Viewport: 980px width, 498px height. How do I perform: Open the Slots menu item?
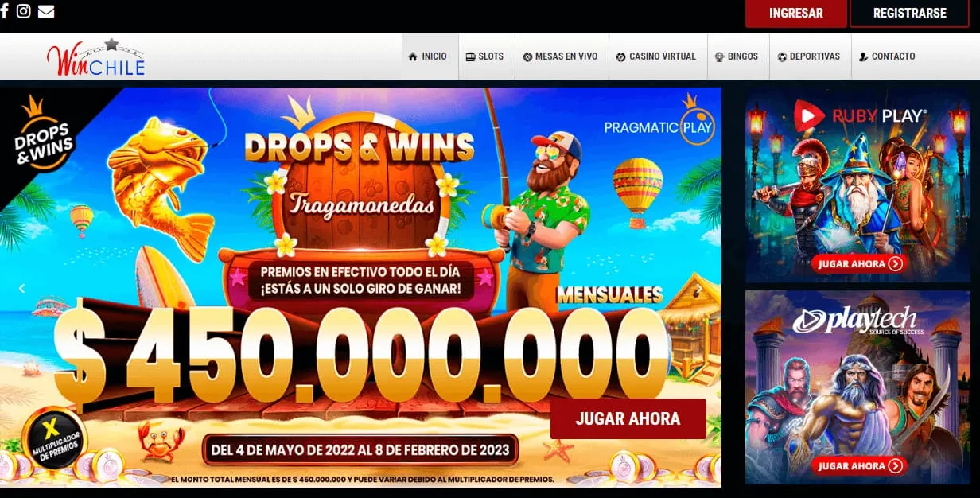coord(486,56)
